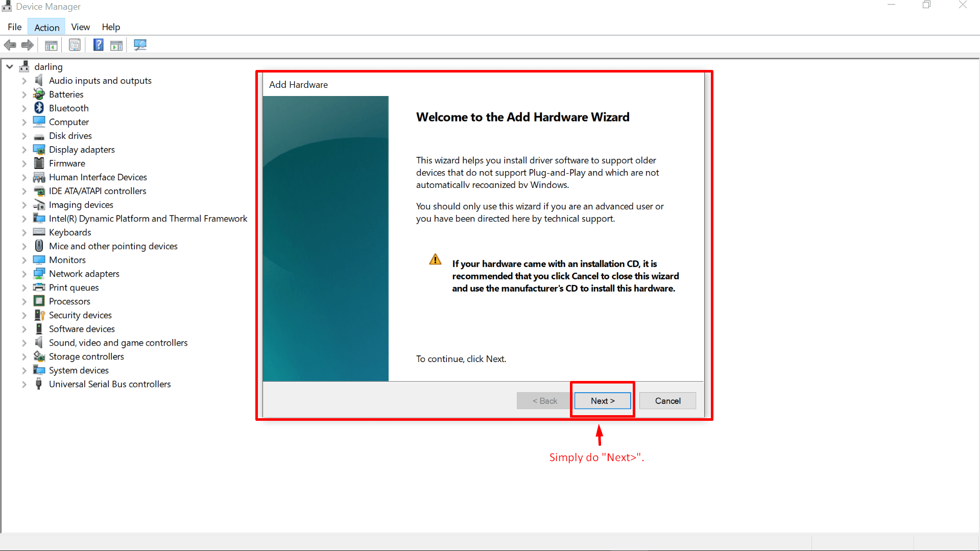
Task: Click the Audio inputs and outputs speaker icon
Action: [39, 80]
